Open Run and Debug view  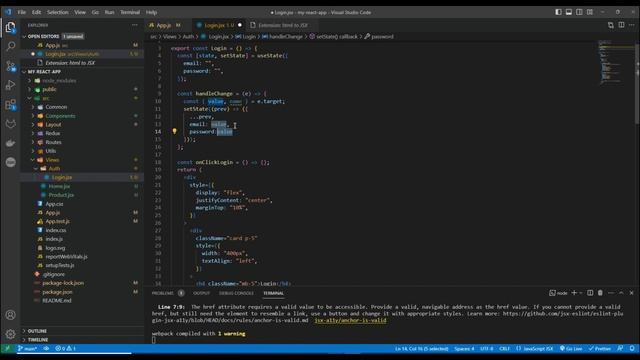point(11,85)
